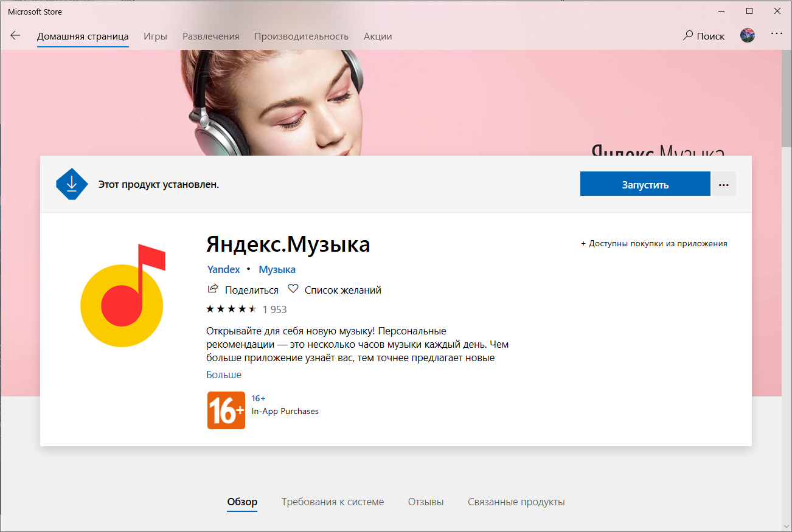
Task: Select the Обзор section tab
Action: tap(242, 502)
